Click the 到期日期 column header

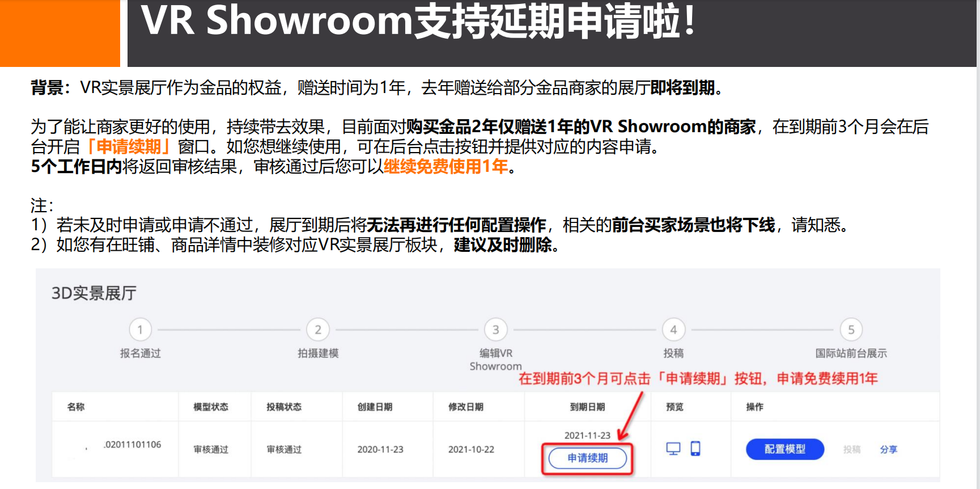(587, 407)
